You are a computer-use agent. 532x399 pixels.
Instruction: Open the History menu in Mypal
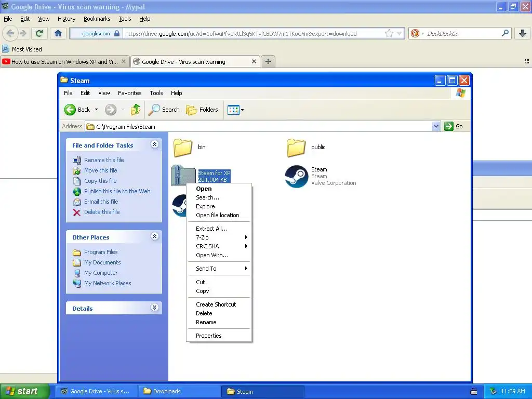(66, 19)
